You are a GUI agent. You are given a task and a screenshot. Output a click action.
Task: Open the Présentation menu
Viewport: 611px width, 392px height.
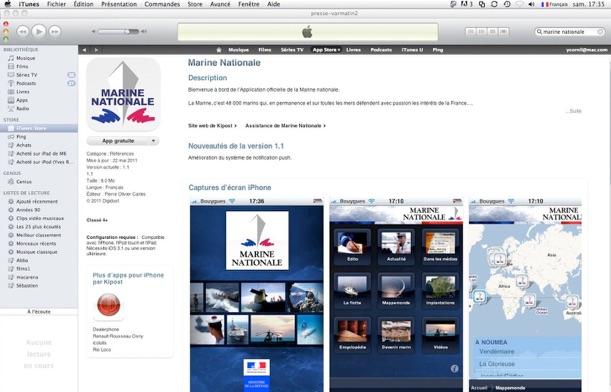[119, 4]
